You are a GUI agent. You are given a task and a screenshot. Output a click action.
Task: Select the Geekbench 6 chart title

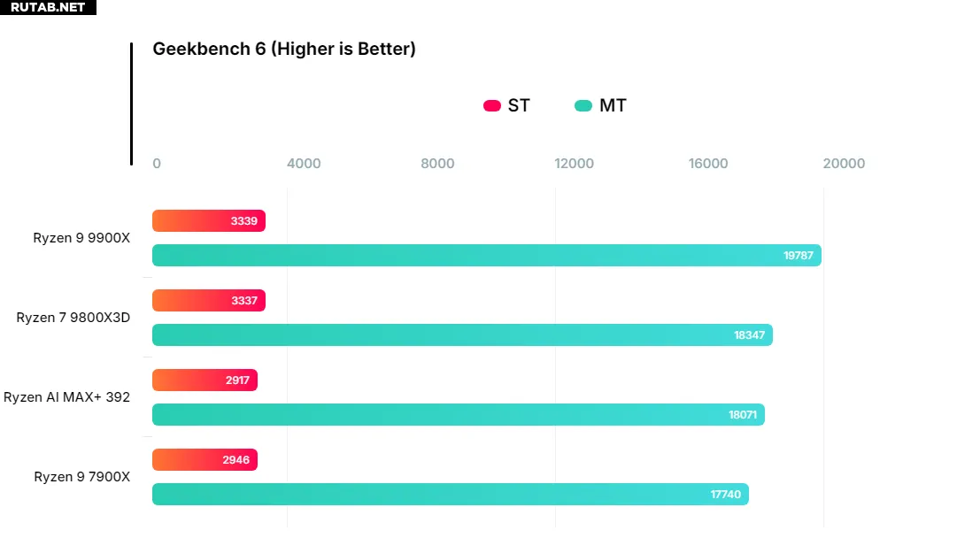[x=284, y=49]
